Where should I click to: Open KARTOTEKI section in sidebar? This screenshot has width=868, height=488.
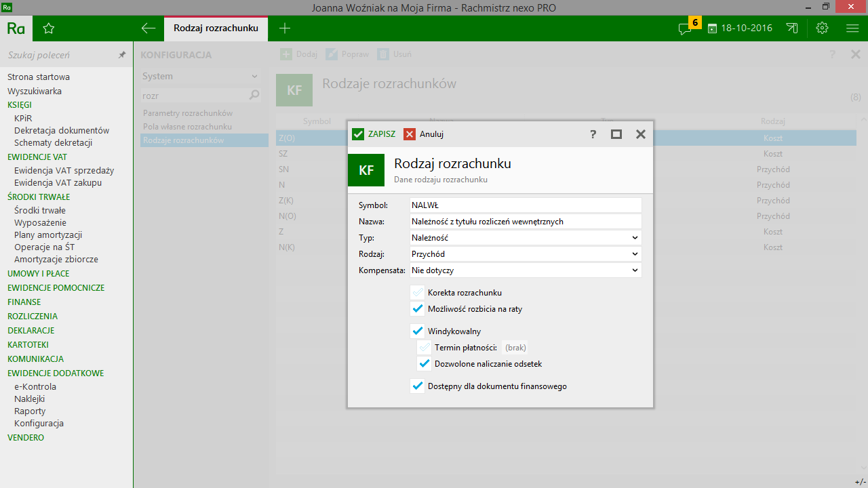(28, 345)
